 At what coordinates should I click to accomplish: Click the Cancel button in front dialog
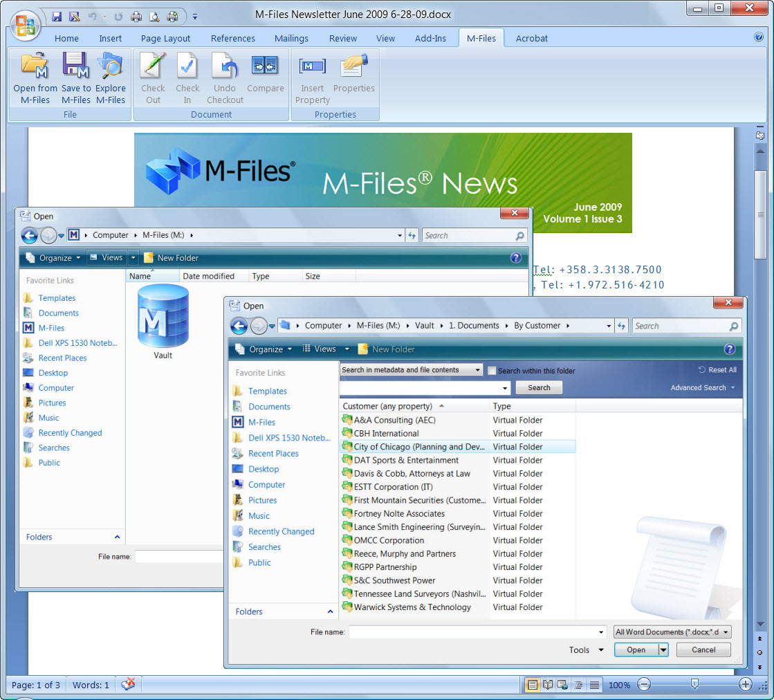pos(703,650)
